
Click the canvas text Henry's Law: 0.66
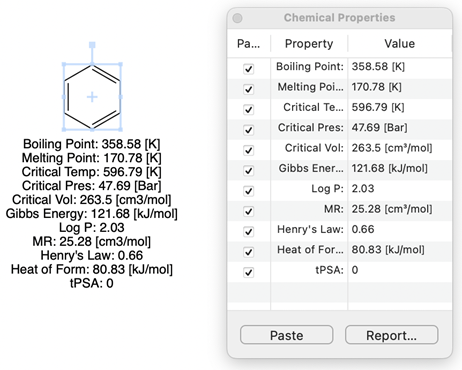pos(92,255)
